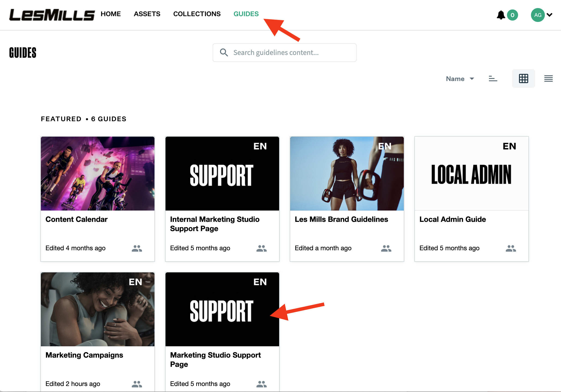Open the Name sort dropdown
Viewport: 561px width, 392px height.
coord(460,79)
